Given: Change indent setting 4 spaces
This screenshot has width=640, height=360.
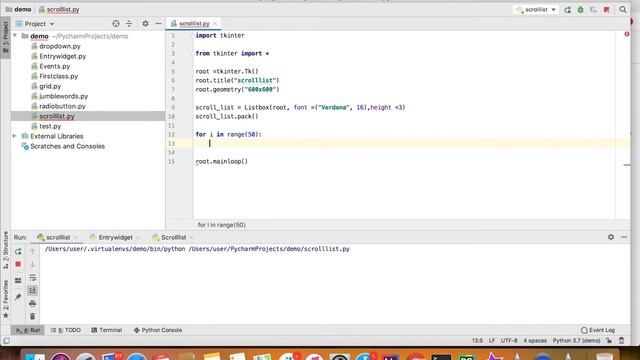Looking at the screenshot, I should (535, 340).
